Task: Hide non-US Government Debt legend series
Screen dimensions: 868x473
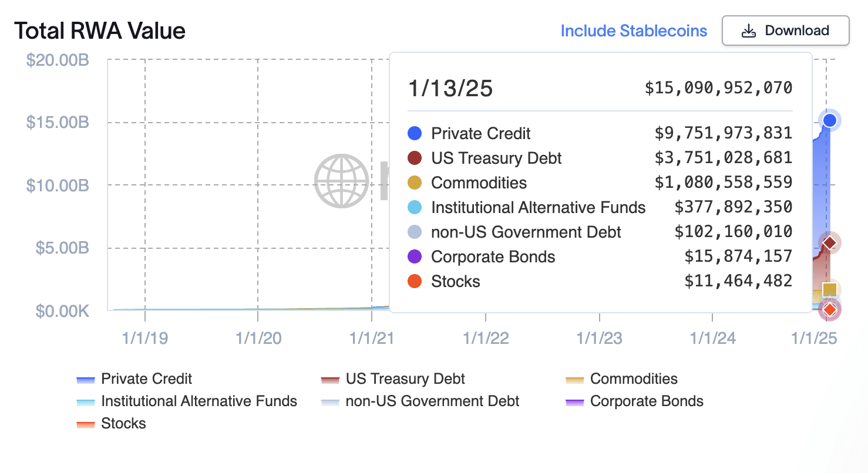Action: [x=420, y=401]
